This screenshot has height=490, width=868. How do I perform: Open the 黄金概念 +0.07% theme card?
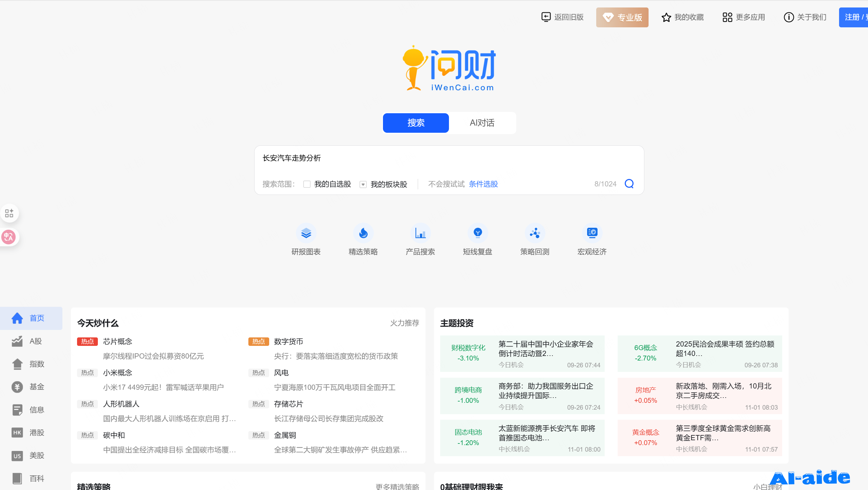pos(700,438)
